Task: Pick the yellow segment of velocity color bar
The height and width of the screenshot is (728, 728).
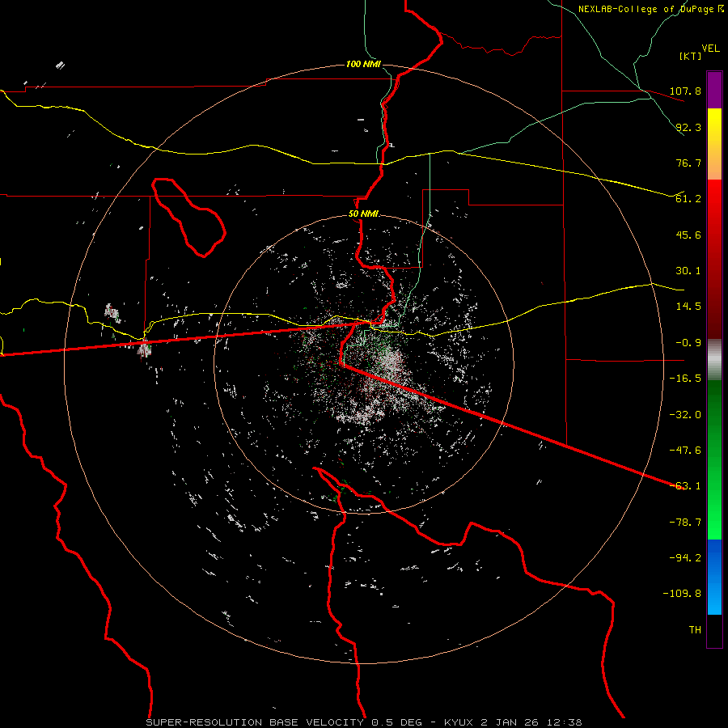Action: tap(714, 144)
